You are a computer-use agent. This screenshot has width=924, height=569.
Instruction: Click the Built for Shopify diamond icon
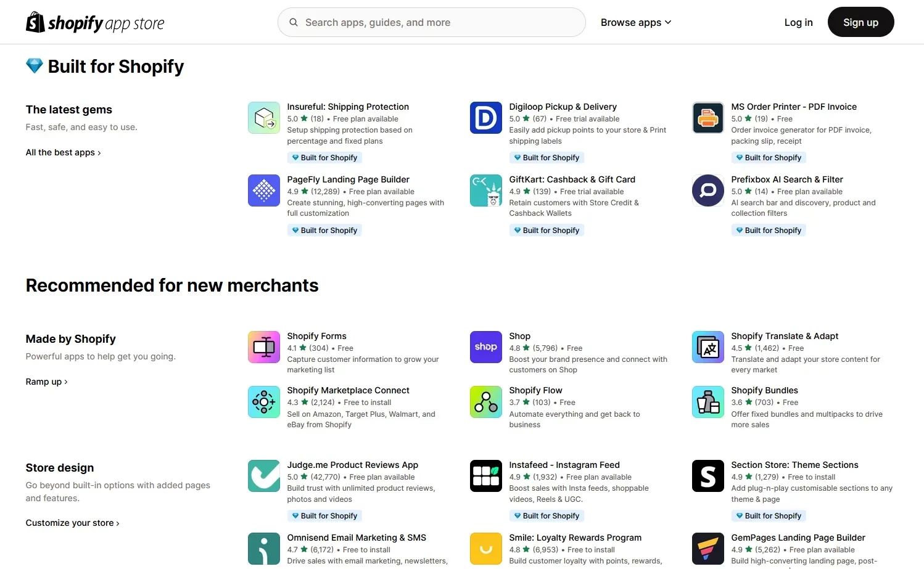[35, 66]
